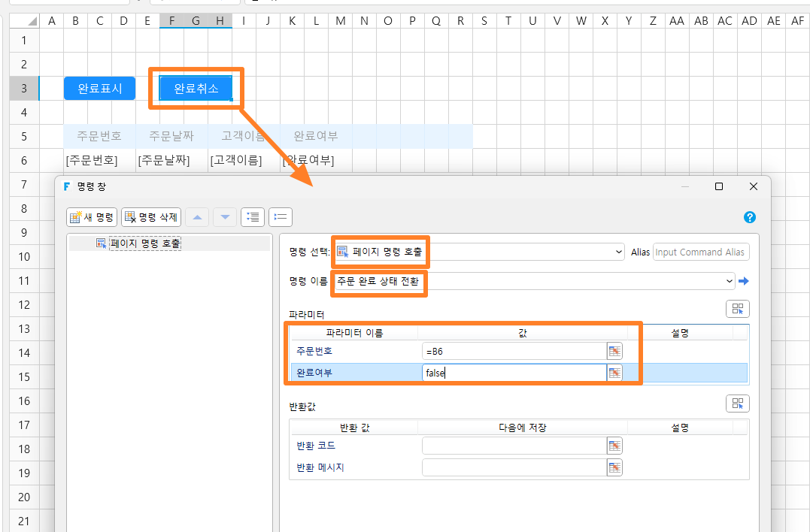Maximize the 명령 창 window
This screenshot has width=810, height=532.
click(x=718, y=186)
